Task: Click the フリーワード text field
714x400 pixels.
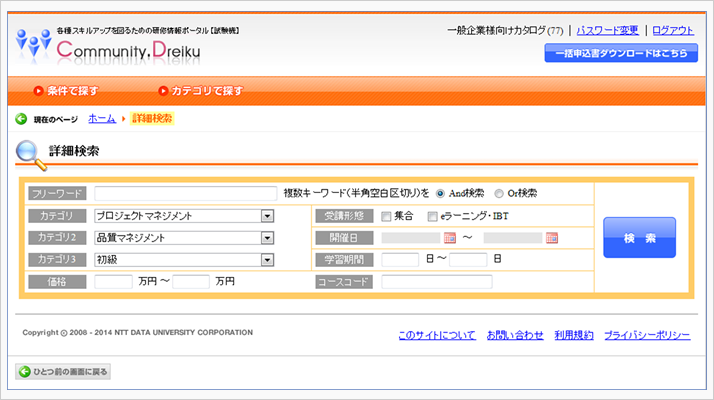Action: point(186,194)
